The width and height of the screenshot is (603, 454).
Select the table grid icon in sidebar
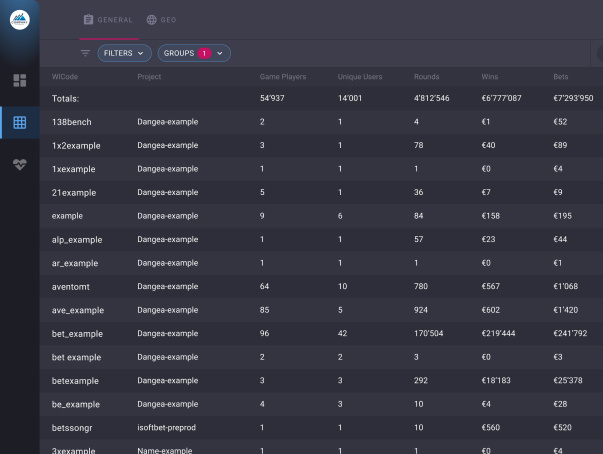coord(20,123)
